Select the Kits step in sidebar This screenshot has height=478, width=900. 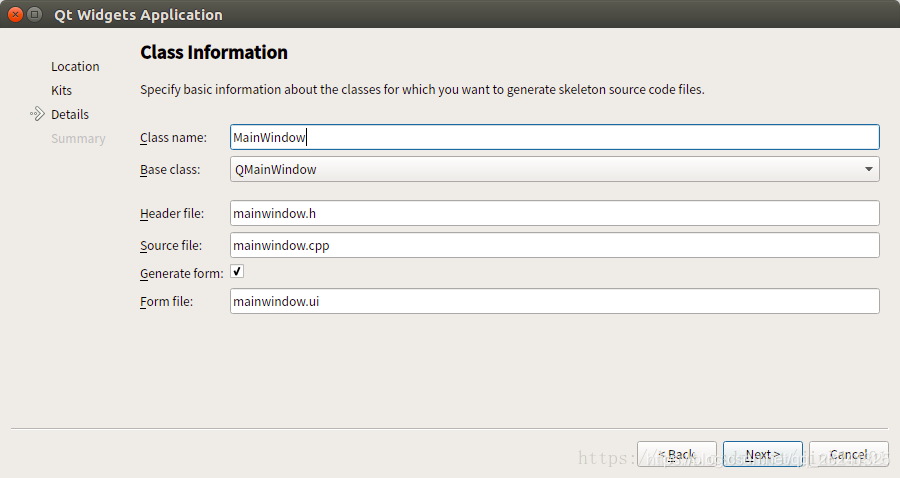tap(61, 91)
